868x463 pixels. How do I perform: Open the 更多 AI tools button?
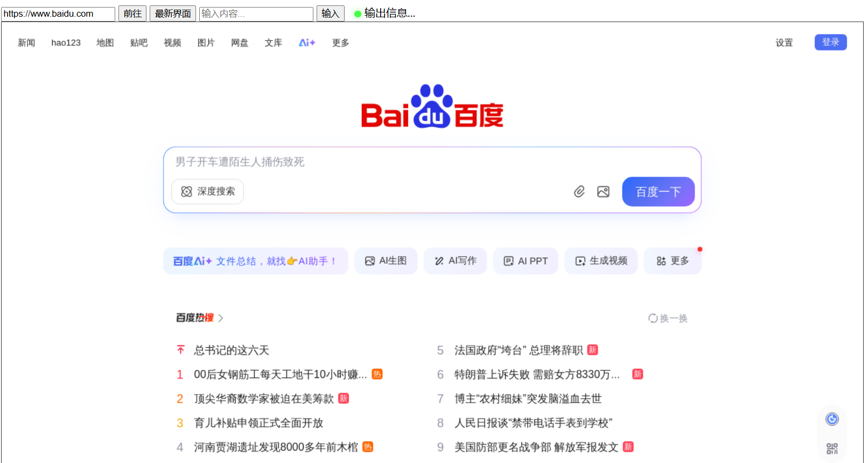[673, 261]
